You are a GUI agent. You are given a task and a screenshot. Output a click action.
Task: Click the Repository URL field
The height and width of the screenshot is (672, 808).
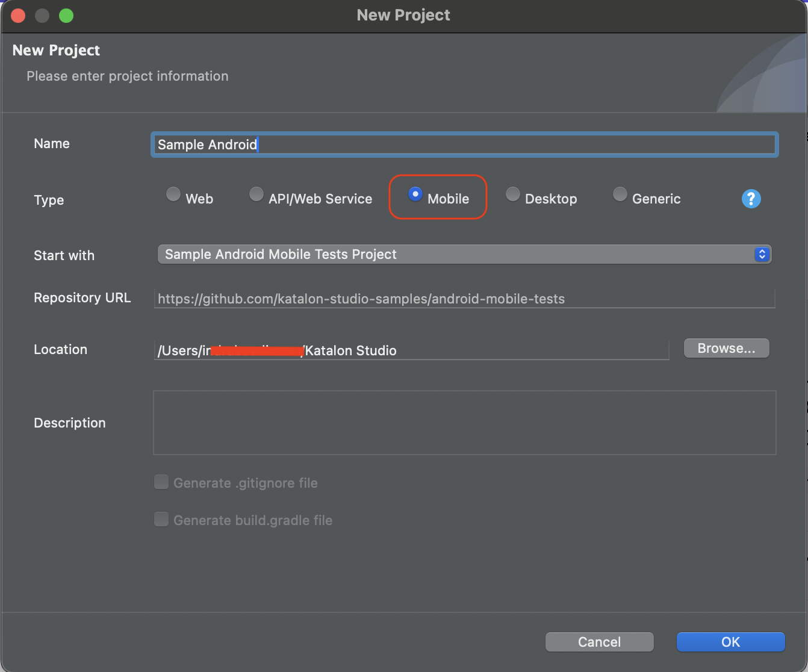464,299
